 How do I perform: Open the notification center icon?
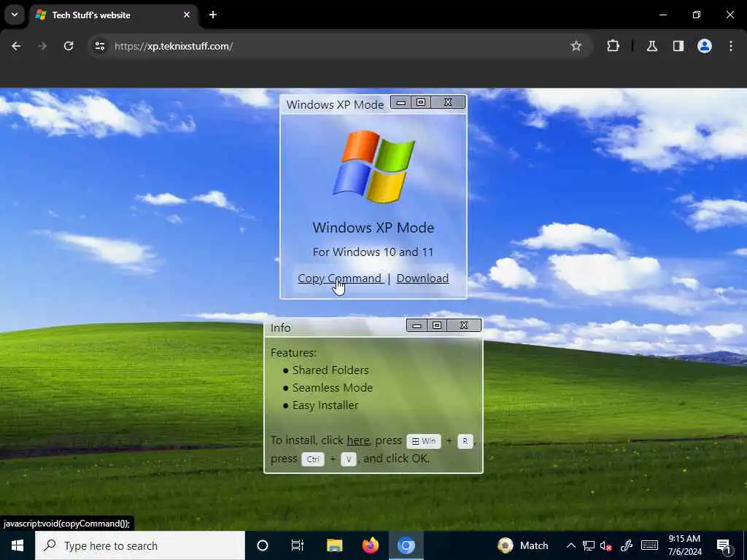pos(724,546)
